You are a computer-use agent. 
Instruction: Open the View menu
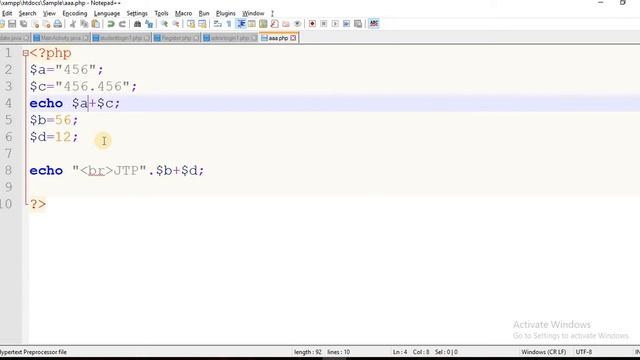pos(49,13)
